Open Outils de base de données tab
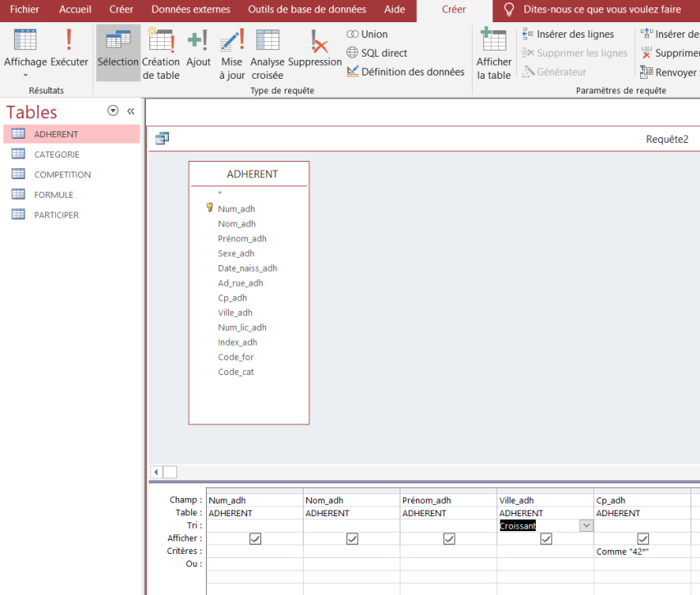This screenshot has height=595, width=700. (307, 9)
